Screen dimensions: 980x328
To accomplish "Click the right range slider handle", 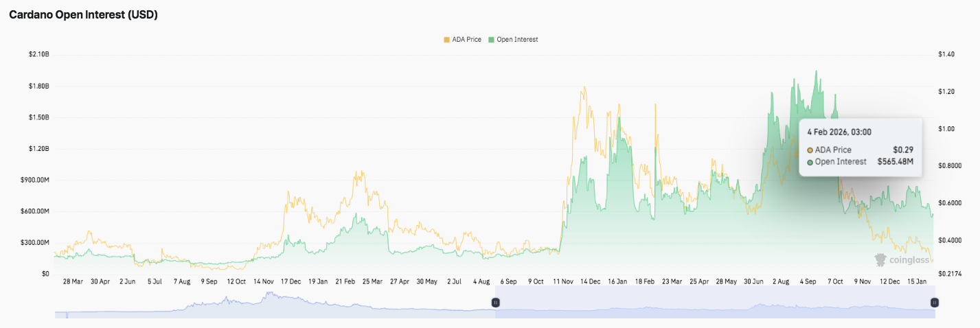I will pos(934,303).
